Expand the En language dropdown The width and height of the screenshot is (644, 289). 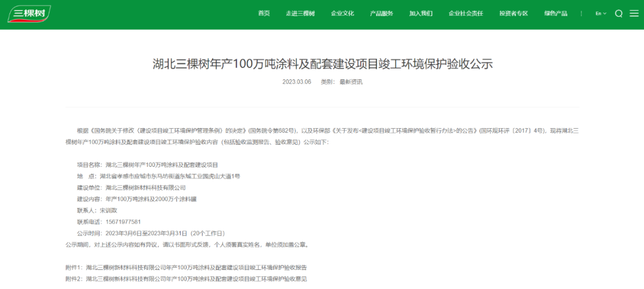[600, 14]
